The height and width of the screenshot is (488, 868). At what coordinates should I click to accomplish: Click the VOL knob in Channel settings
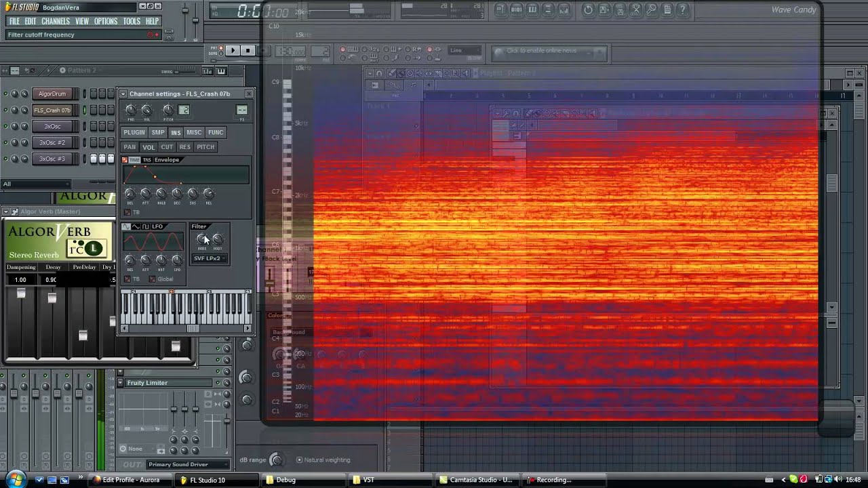point(146,110)
